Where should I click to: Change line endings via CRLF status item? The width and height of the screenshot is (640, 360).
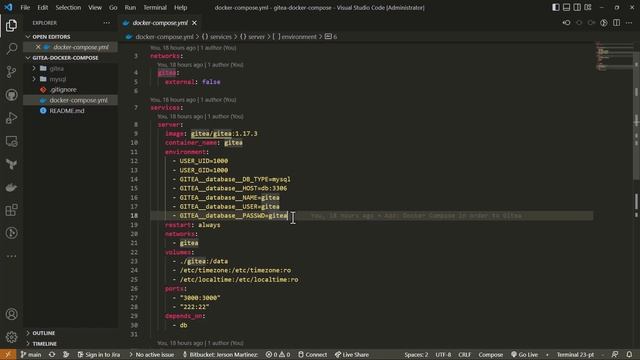(x=464, y=354)
